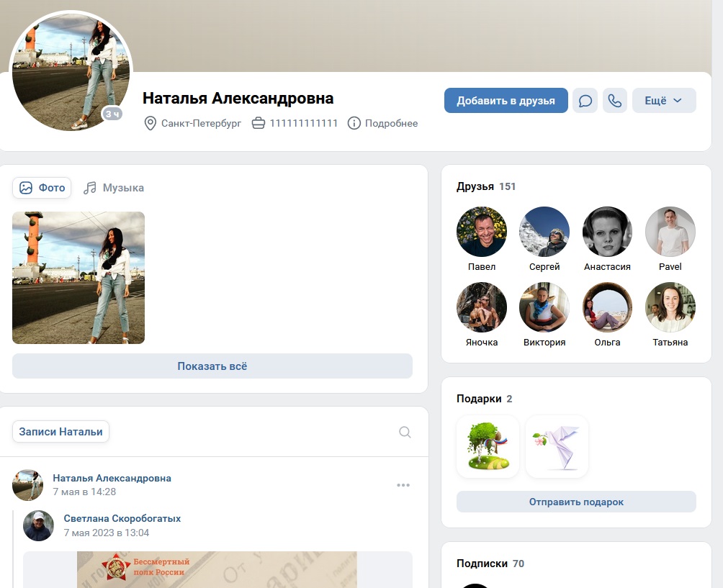
Task: Switch to the Музыка tab
Action: [114, 188]
